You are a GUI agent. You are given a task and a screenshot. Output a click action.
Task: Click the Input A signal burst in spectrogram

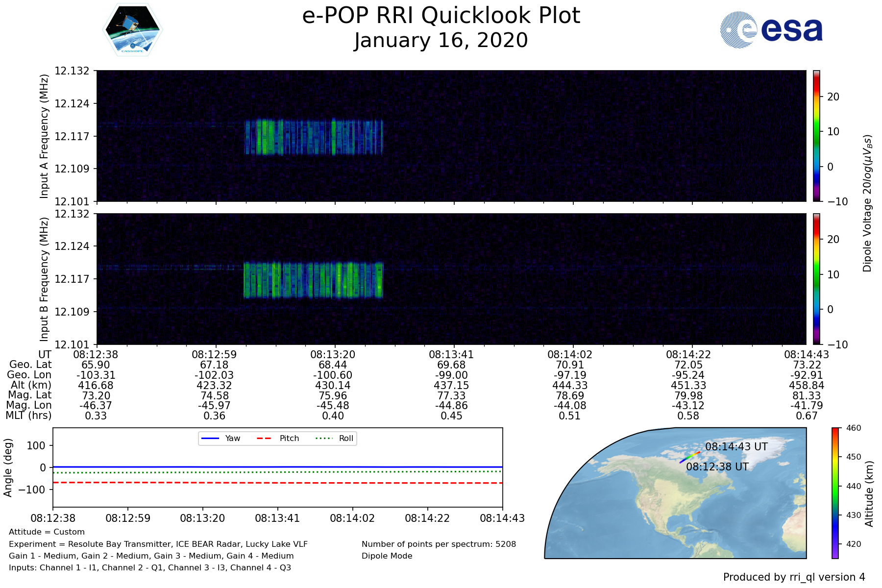click(x=314, y=137)
